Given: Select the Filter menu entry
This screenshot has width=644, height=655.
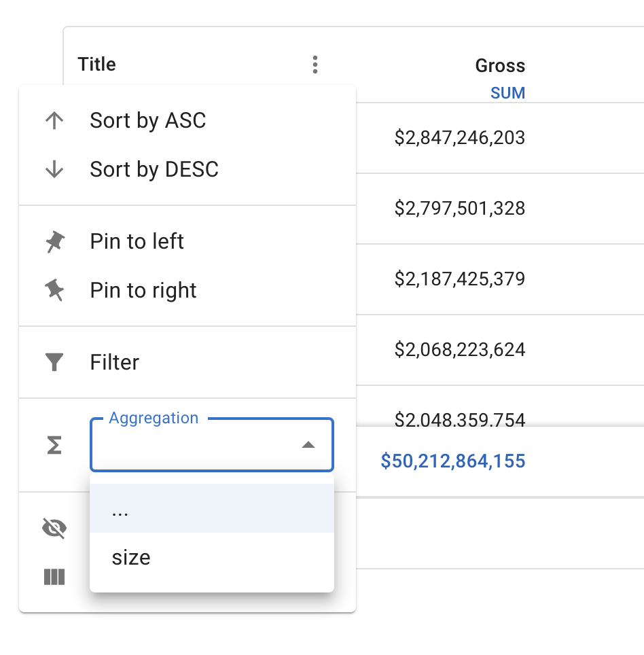Looking at the screenshot, I should click(x=114, y=362).
